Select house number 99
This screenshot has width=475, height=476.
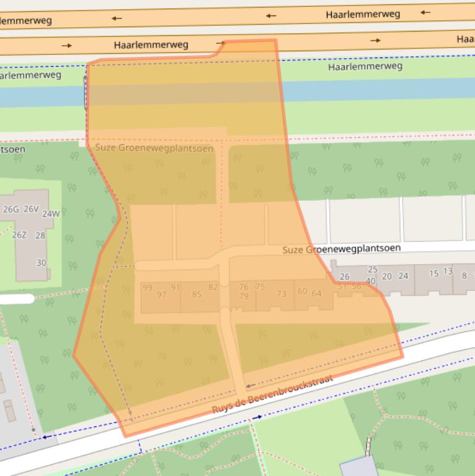coord(147,287)
